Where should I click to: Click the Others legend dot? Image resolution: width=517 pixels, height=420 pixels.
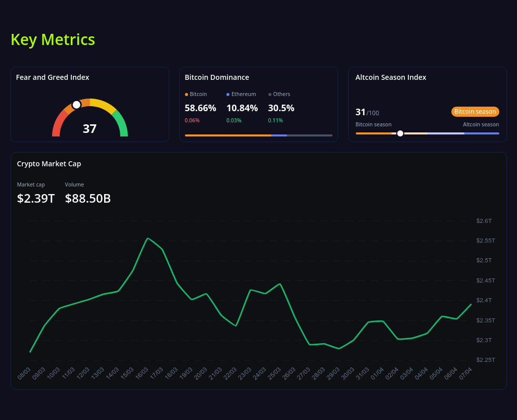[x=270, y=94]
